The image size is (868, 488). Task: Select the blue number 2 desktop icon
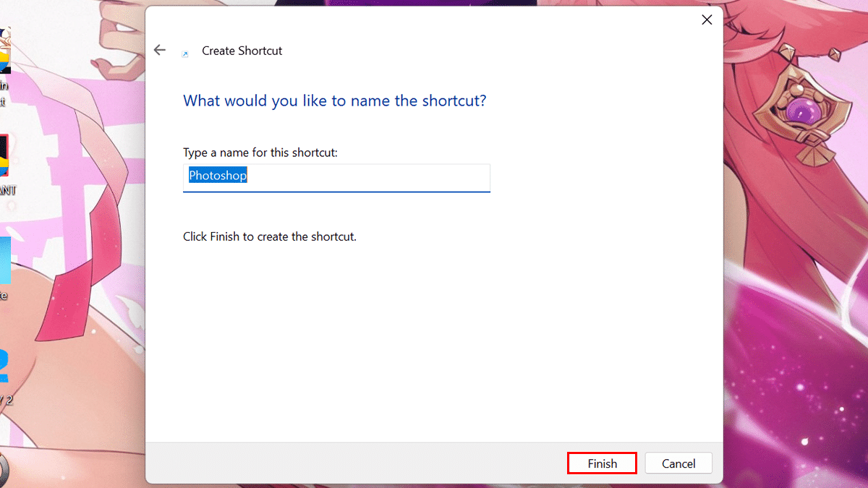(4, 367)
